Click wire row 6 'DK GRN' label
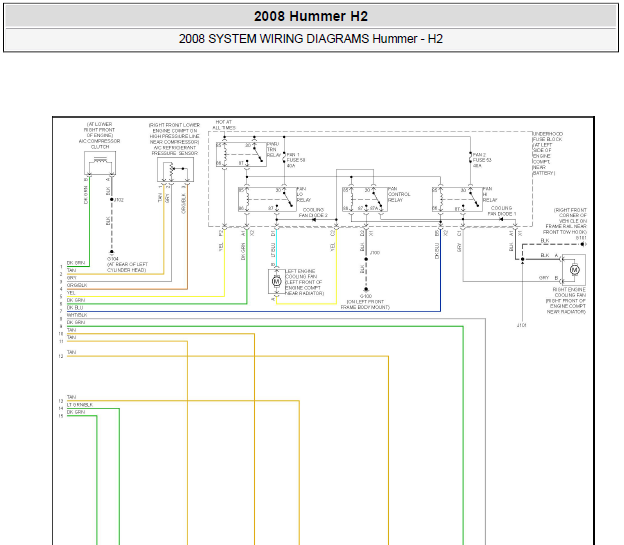This screenshot has height=545, width=624. [x=76, y=300]
